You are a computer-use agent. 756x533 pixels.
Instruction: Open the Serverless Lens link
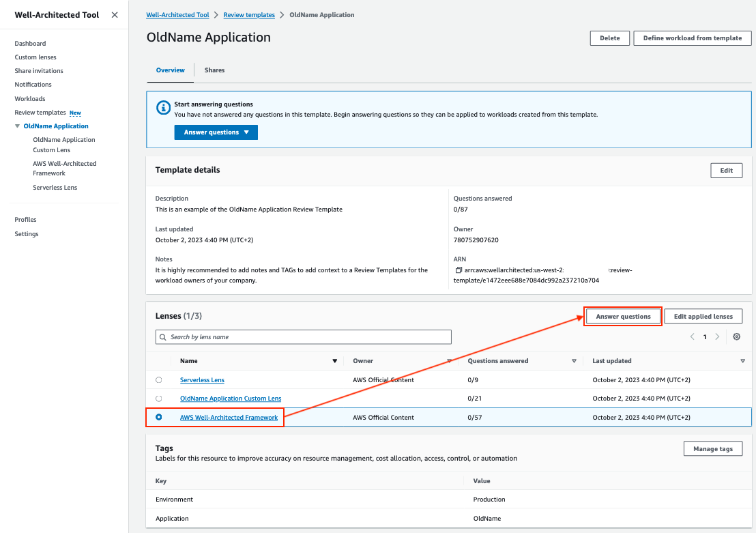click(x=202, y=380)
